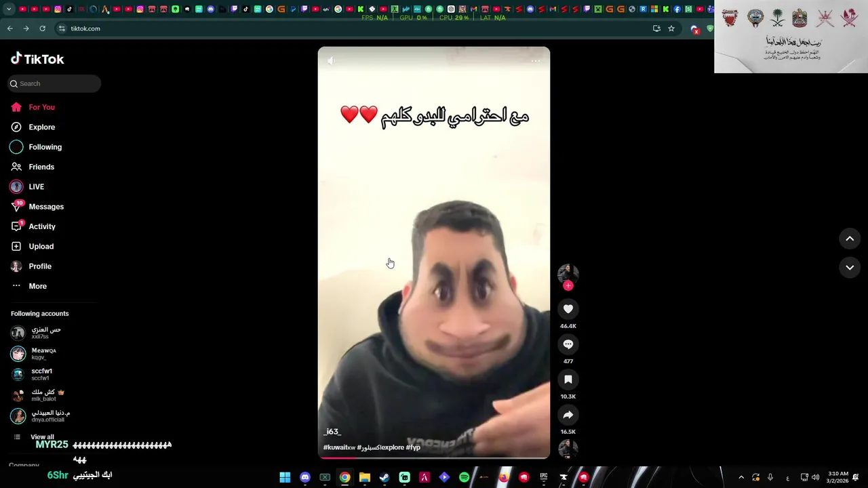This screenshot has height=488, width=868.
Task: Go to the next video with the down arrow
Action: (850, 268)
